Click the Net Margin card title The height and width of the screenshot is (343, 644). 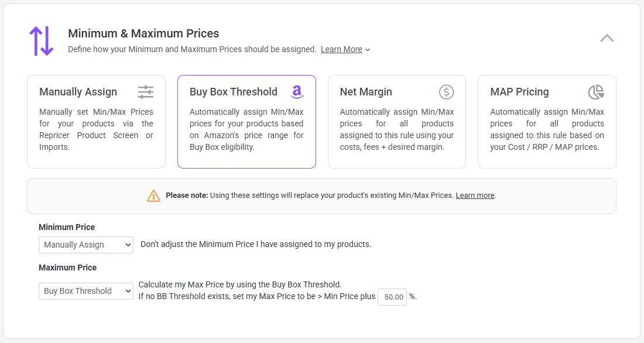(366, 92)
